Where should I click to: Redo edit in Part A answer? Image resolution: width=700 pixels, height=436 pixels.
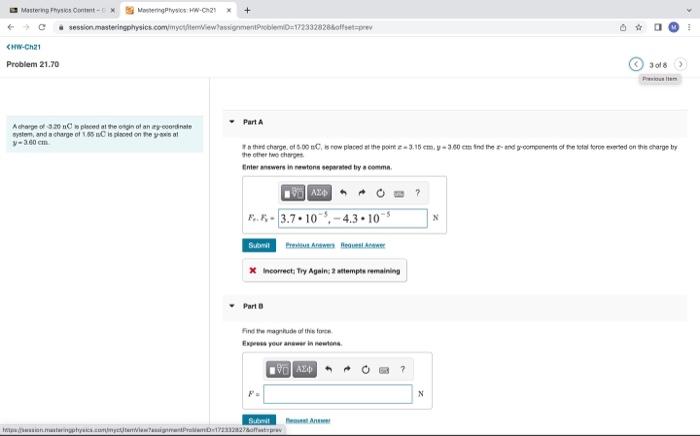[x=362, y=193]
